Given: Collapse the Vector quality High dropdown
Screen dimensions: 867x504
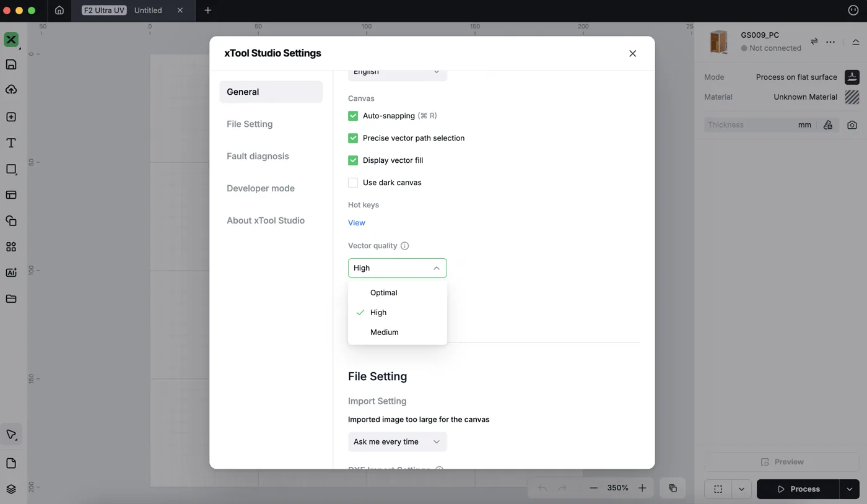Looking at the screenshot, I should click(x=398, y=268).
